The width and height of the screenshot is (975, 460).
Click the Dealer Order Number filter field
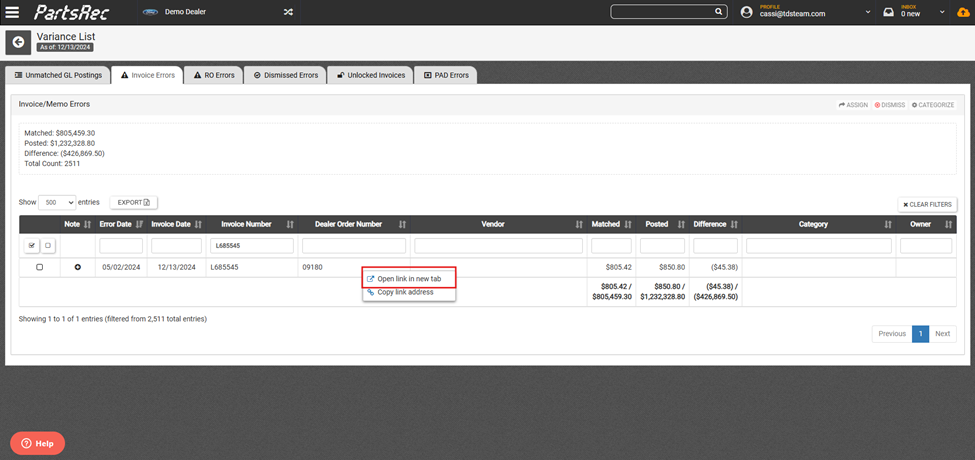[x=354, y=246]
